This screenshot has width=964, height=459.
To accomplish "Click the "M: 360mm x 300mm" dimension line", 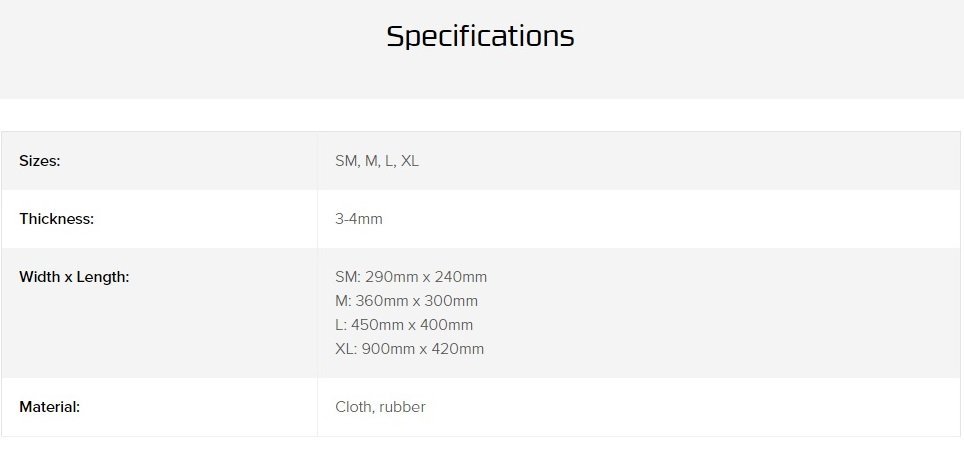I will tap(406, 301).
